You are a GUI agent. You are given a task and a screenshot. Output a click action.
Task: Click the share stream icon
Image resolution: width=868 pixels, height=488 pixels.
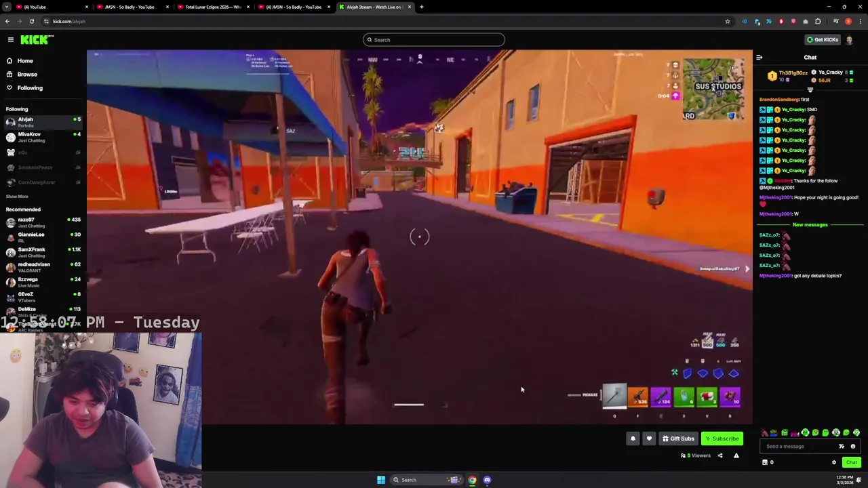pos(720,455)
